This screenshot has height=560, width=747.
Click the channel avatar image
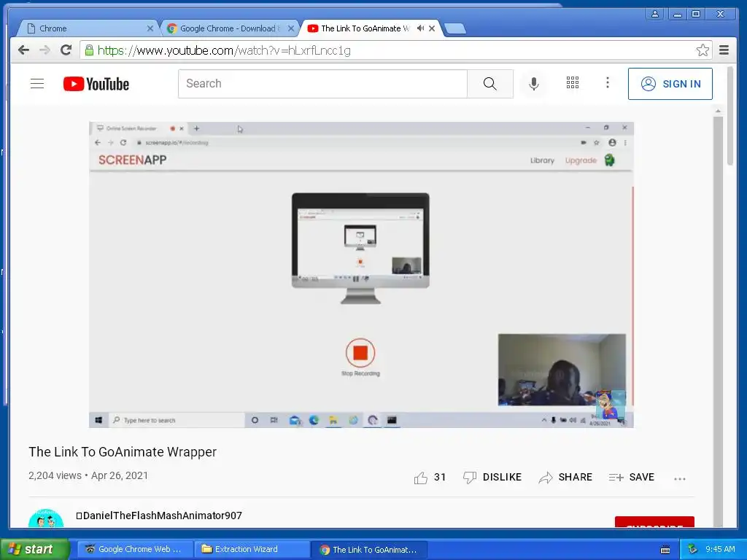[46, 519]
